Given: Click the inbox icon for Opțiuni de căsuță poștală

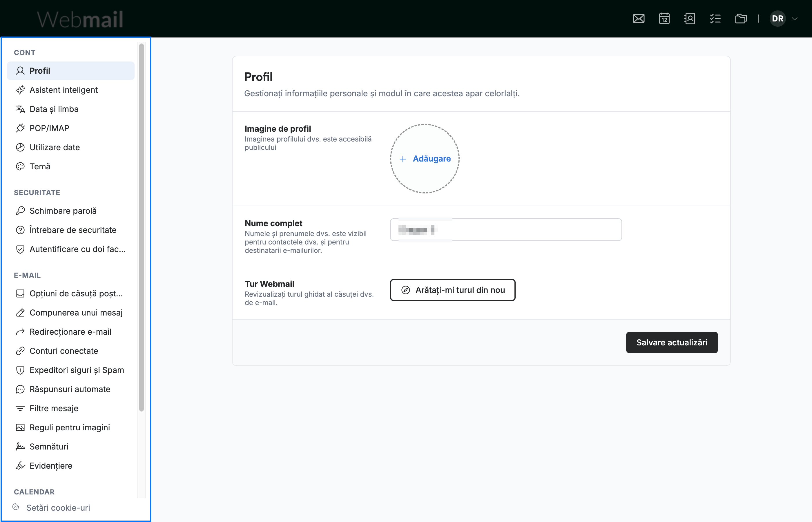Looking at the screenshot, I should click(x=20, y=293).
